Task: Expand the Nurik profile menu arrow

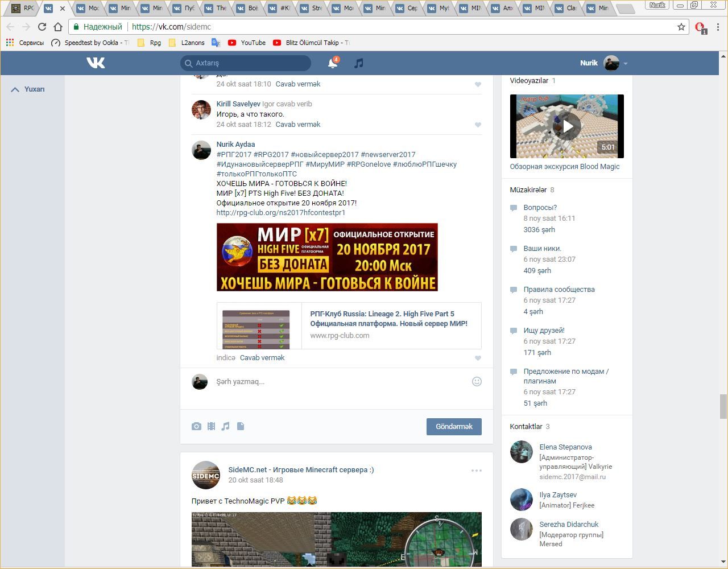Action: (626, 64)
